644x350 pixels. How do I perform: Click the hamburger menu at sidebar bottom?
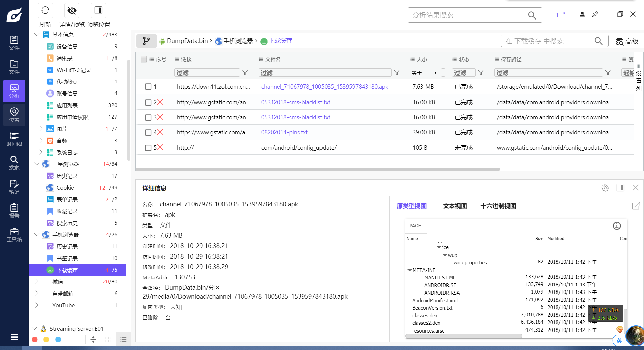pos(14,337)
